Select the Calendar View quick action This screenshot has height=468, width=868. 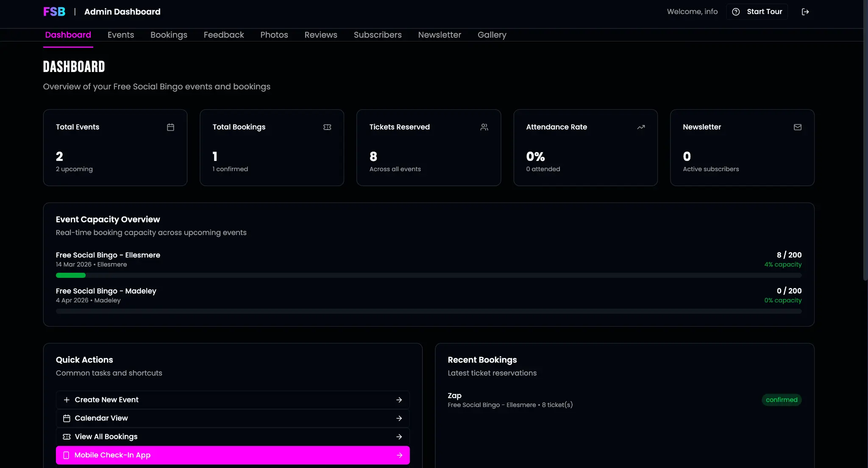coord(232,418)
